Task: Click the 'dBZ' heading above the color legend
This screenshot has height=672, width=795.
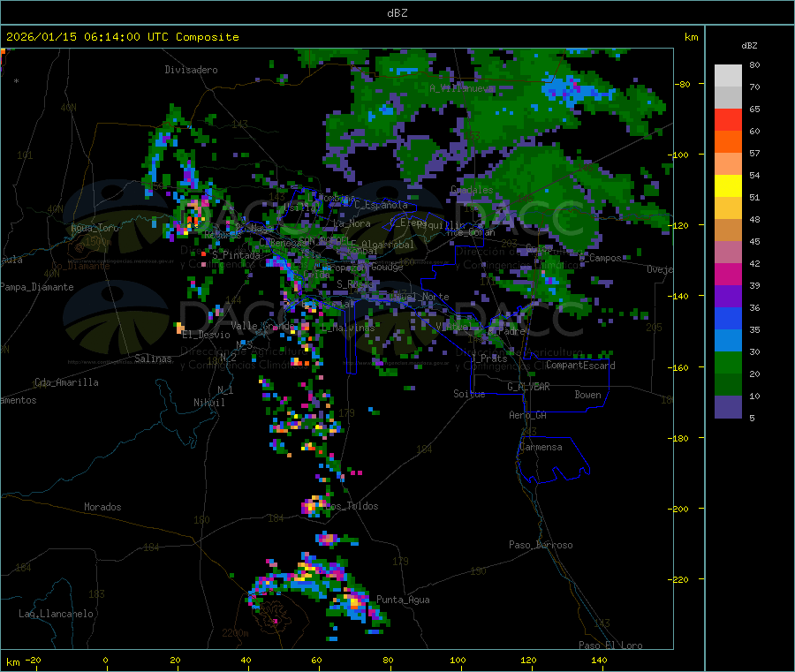Action: click(x=749, y=46)
